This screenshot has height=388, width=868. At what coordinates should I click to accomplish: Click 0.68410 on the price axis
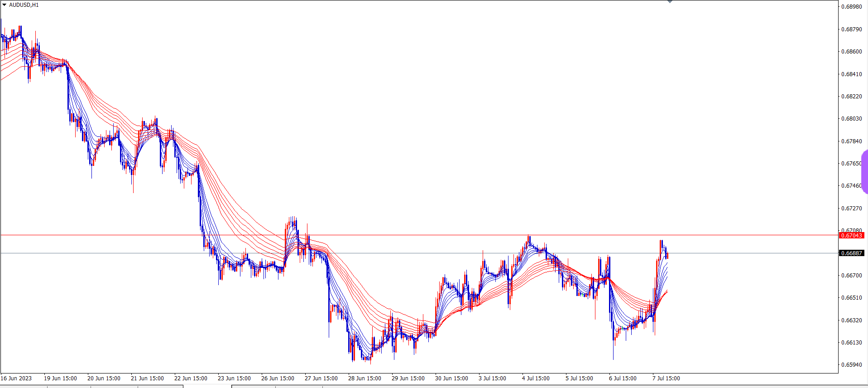tap(851, 74)
